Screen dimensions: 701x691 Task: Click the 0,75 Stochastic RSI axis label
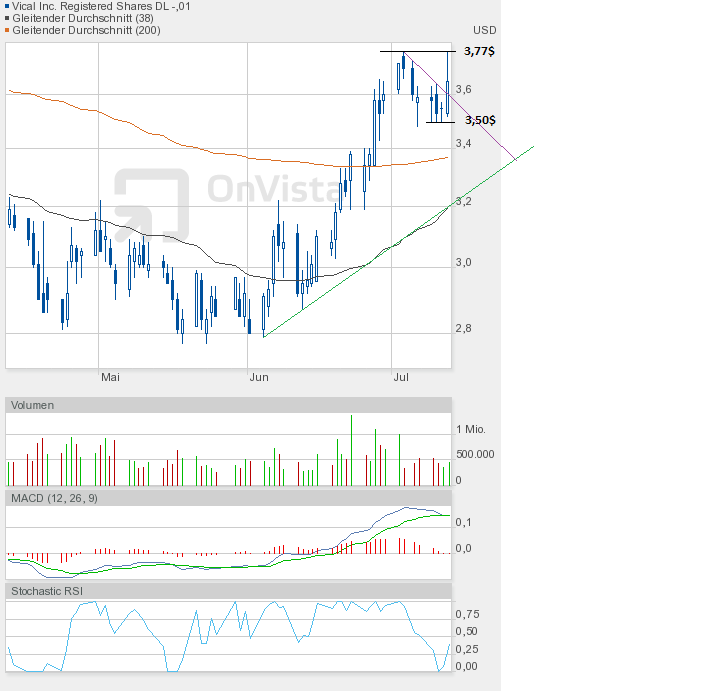point(467,614)
